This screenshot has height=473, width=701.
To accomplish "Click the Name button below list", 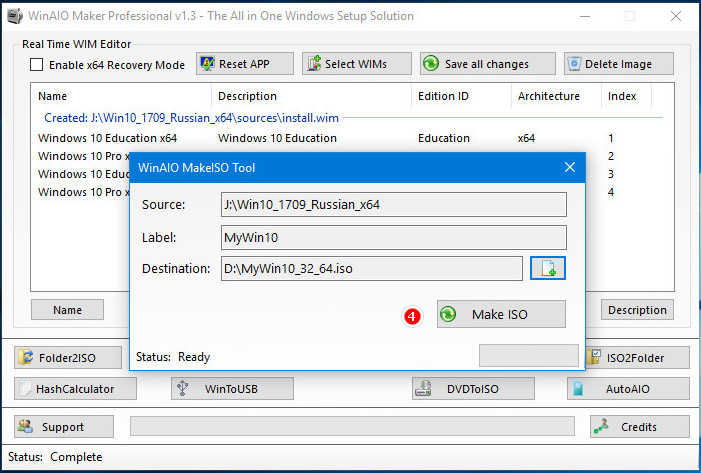I will (68, 310).
